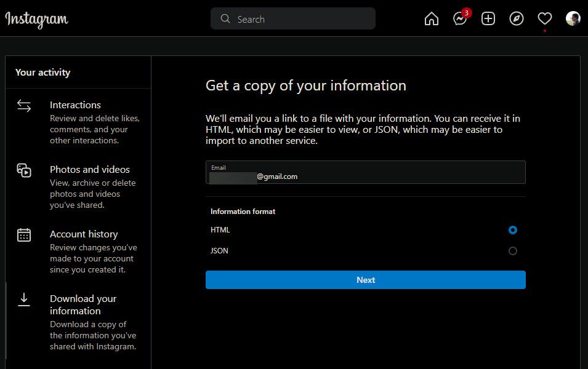
Task: Open the Account history section
Action: 84,234
